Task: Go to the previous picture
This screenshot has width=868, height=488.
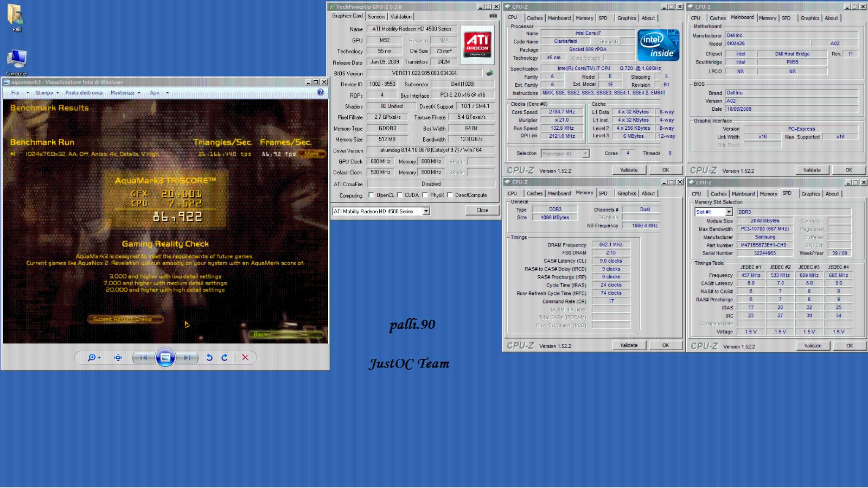Action: click(x=144, y=357)
